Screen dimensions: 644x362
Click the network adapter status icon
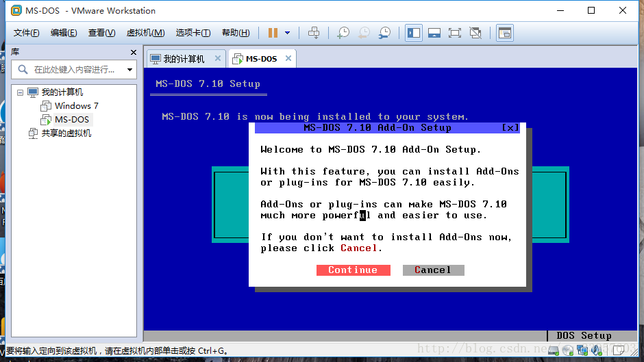click(582, 350)
